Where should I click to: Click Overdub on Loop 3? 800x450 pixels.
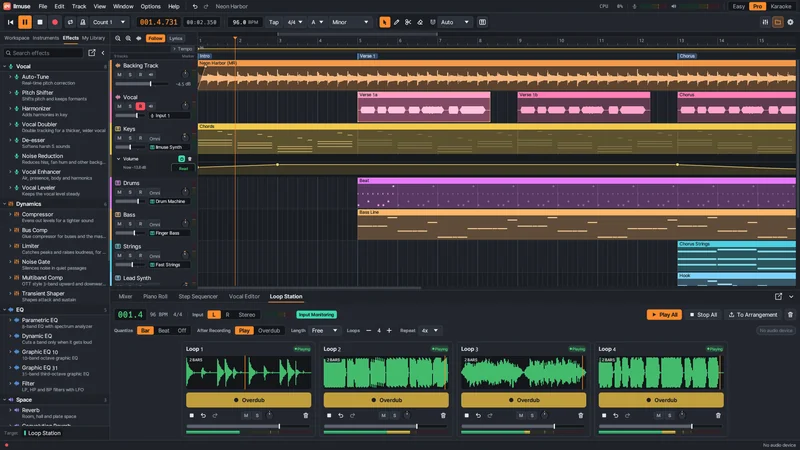click(523, 400)
